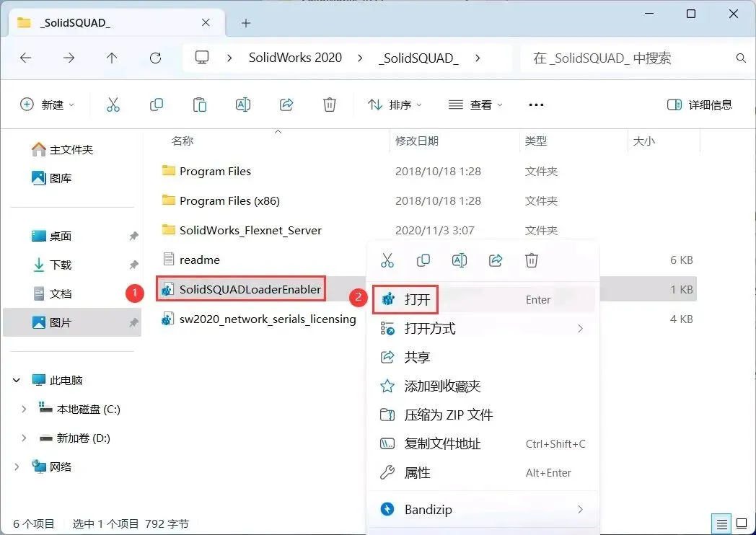Select the Program Files folder
This screenshot has height=535, width=756.
[x=215, y=171]
